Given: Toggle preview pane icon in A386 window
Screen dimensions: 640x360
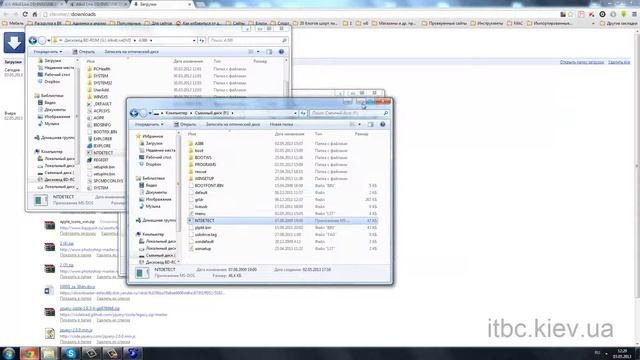Looking at the screenshot, I should (x=269, y=52).
